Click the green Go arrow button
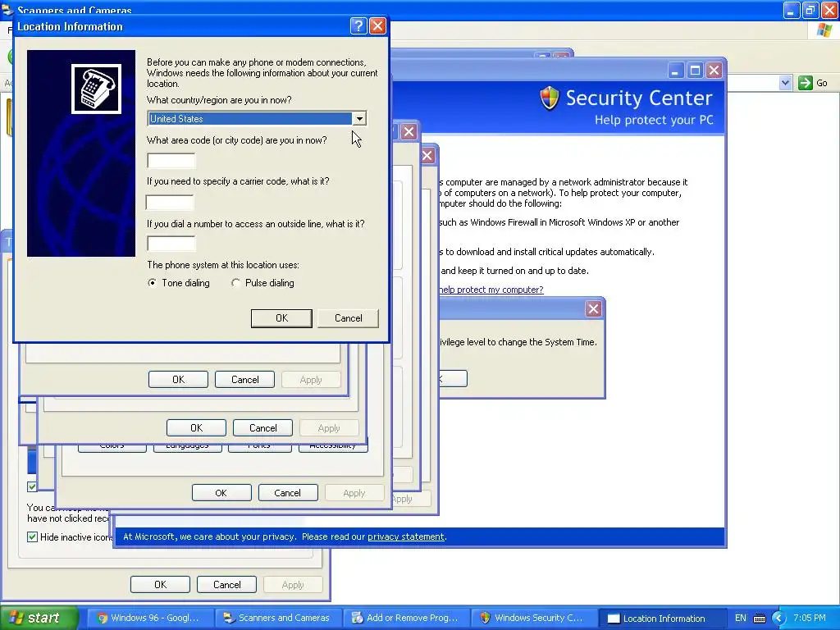The height and width of the screenshot is (630, 840). (806, 83)
